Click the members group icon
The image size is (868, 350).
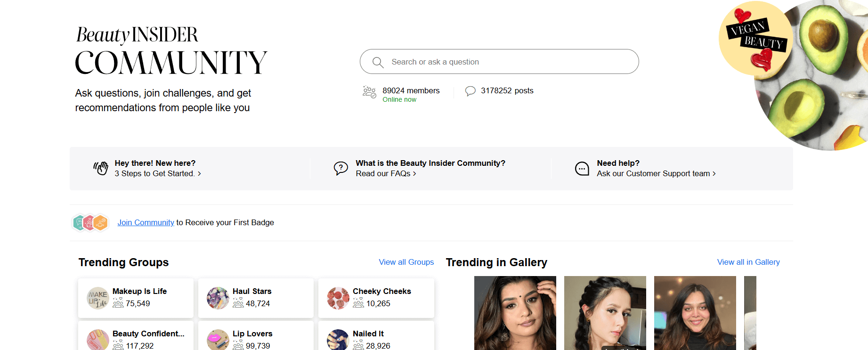click(x=369, y=91)
